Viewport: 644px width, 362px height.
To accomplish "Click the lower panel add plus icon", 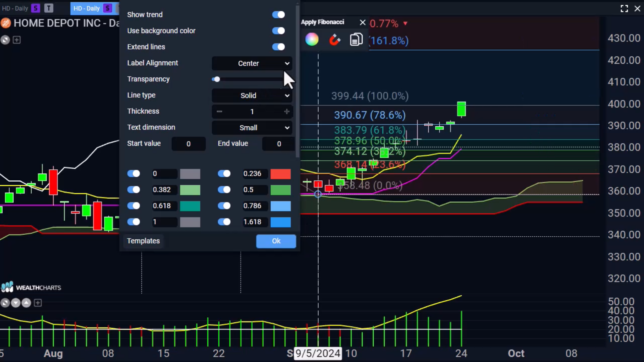I will [38, 303].
